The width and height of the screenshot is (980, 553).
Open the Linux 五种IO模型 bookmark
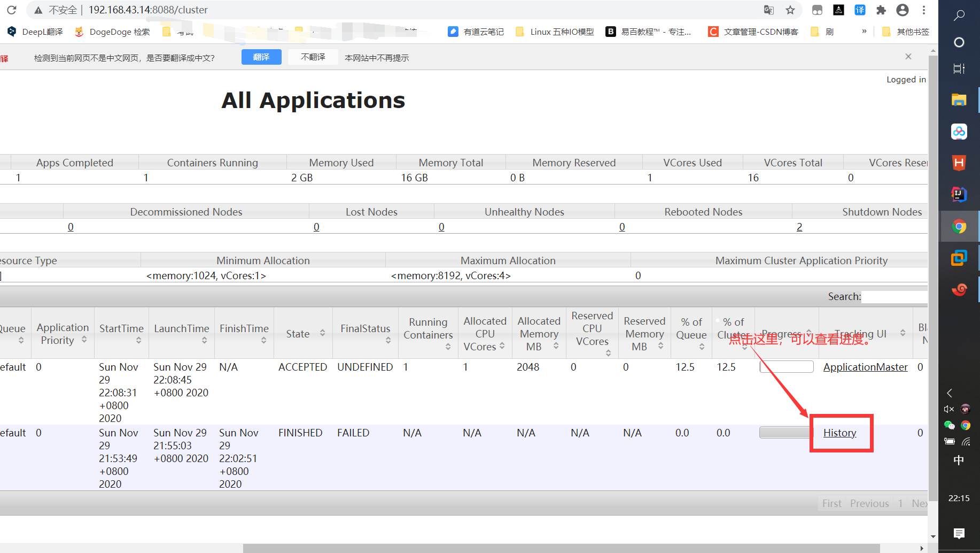(x=555, y=32)
